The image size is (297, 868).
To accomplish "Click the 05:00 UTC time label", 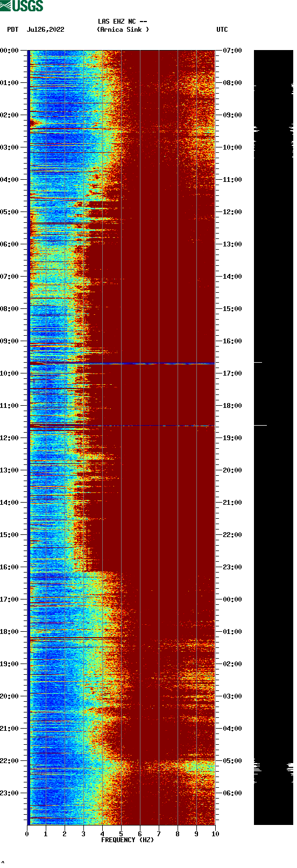I will tap(232, 761).
